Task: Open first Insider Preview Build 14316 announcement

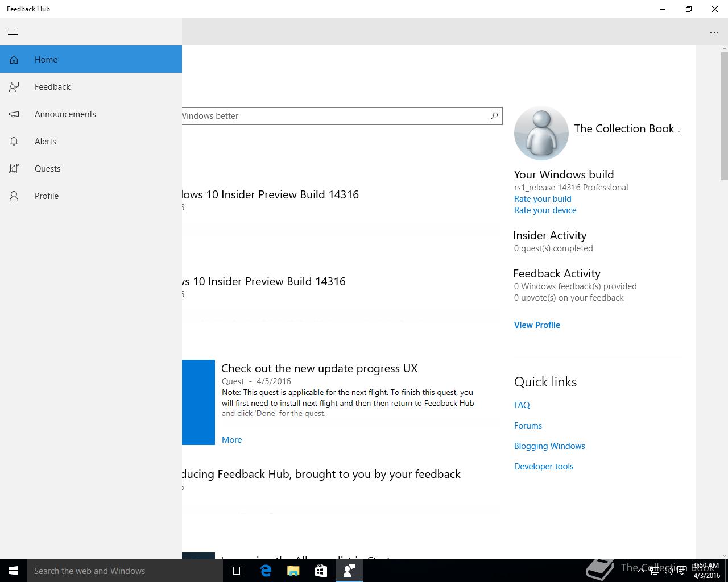Action: point(270,194)
